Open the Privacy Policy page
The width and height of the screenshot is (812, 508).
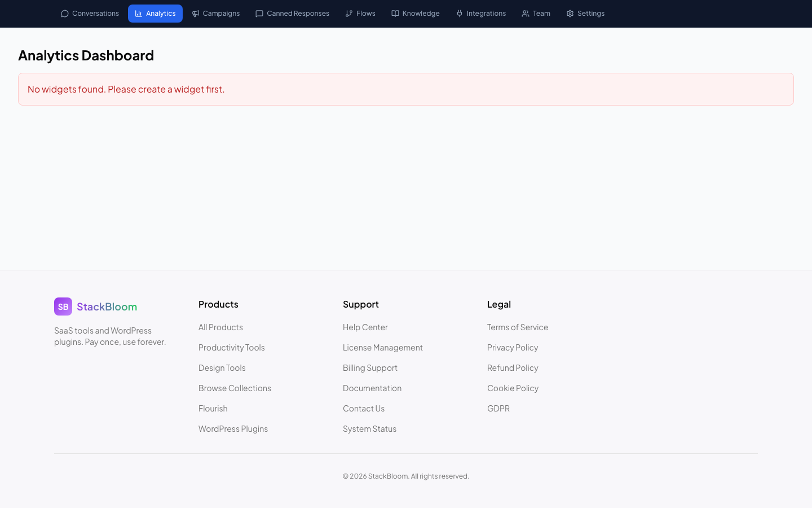click(513, 347)
